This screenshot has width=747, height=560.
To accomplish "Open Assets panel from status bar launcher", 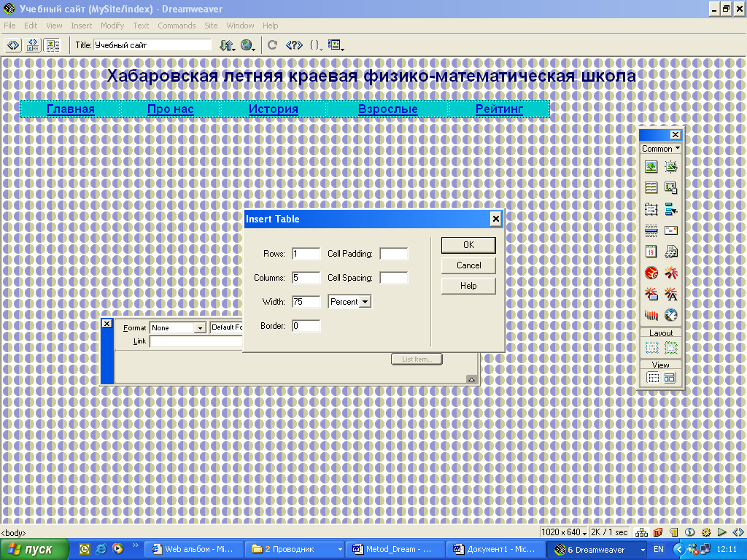I will tap(658, 532).
